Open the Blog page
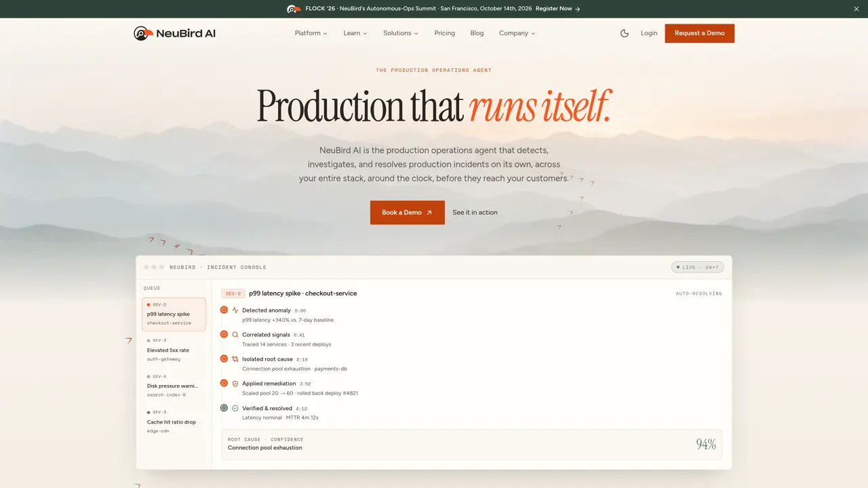This screenshot has width=868, height=488. (x=477, y=33)
